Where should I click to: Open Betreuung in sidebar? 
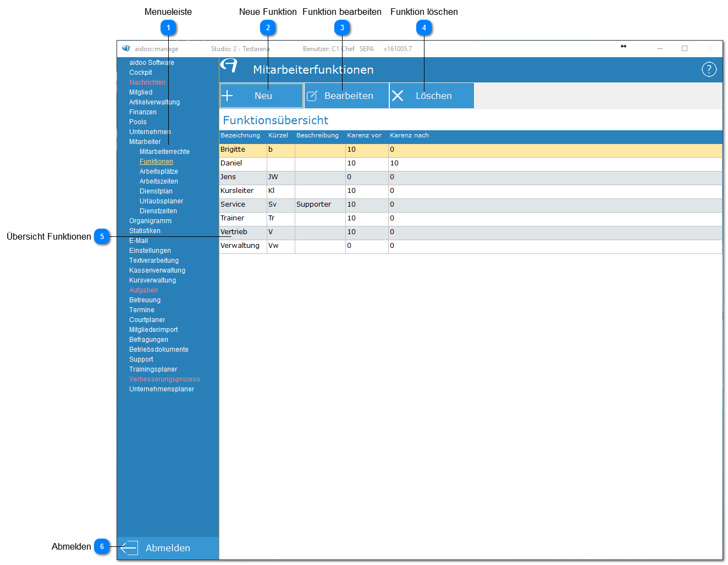pos(145,300)
